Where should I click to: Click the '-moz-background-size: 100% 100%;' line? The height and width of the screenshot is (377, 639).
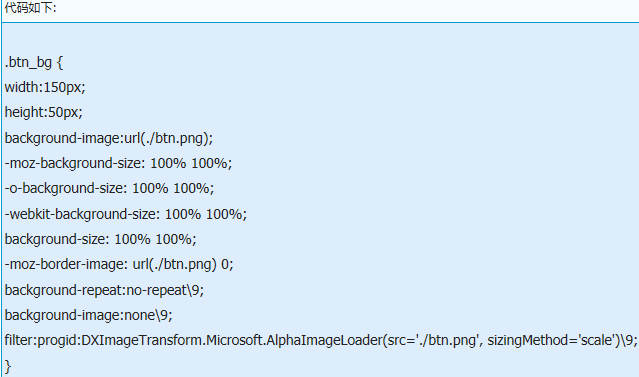click(x=118, y=163)
